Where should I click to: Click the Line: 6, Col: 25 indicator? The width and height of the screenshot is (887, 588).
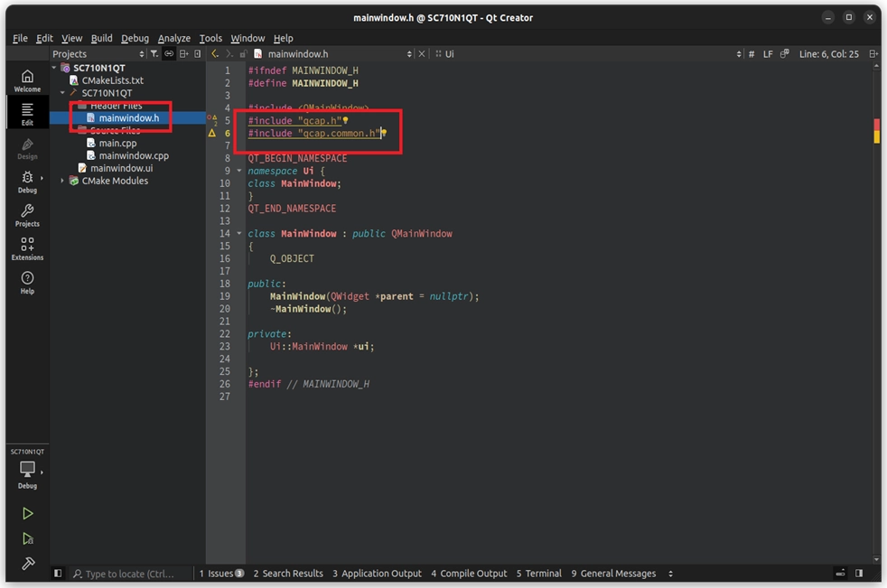pos(830,54)
